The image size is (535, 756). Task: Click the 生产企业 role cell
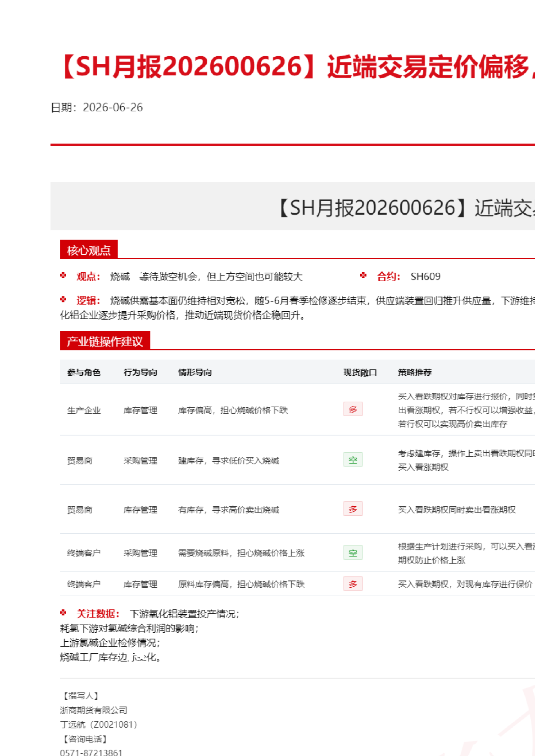pyautogui.click(x=84, y=410)
